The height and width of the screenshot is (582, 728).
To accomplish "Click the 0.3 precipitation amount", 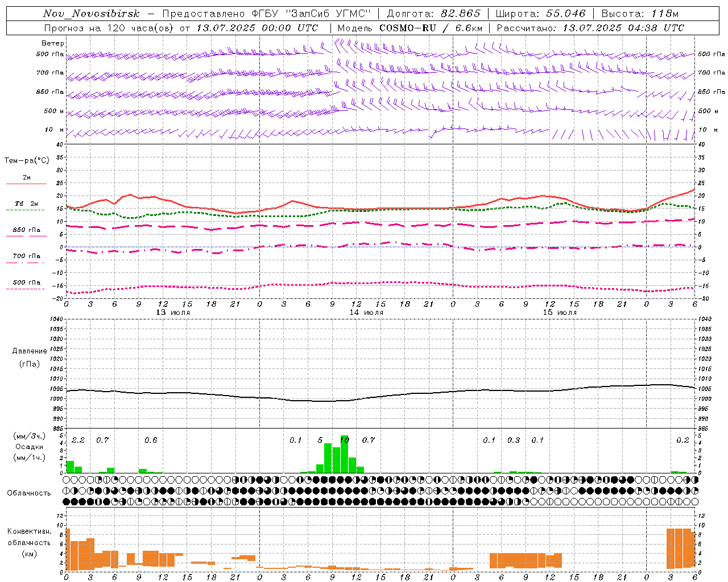I will tap(514, 440).
